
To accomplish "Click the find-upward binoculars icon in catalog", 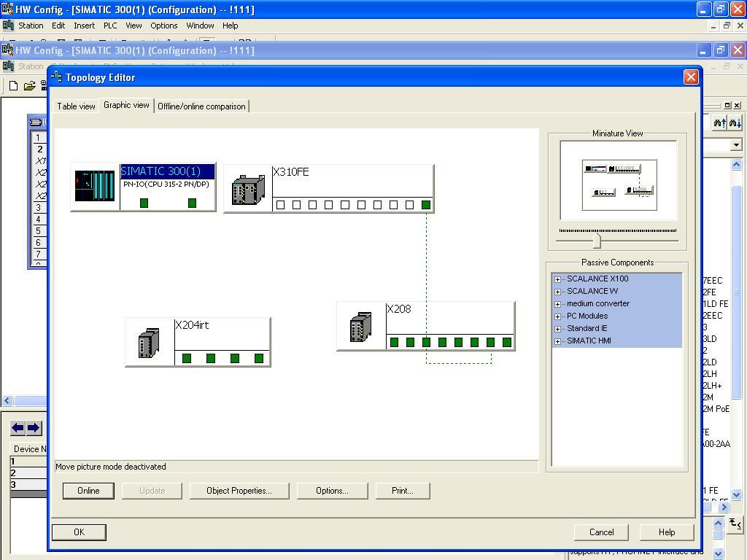I will click(719, 122).
